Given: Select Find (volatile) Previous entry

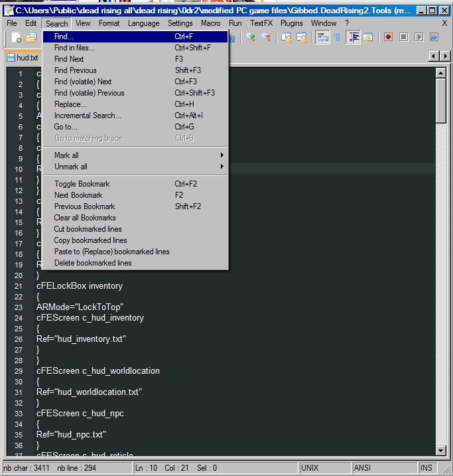Looking at the screenshot, I should click(x=135, y=93).
